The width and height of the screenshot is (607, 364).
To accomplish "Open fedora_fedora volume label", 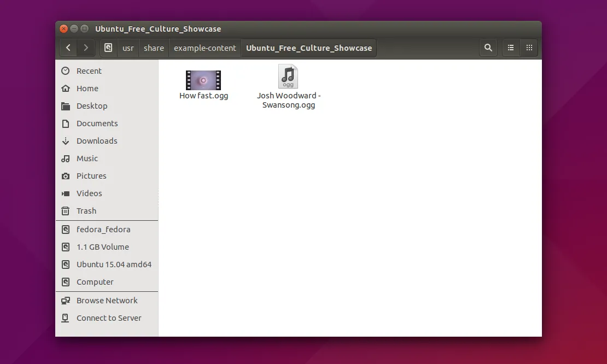I will click(103, 230).
